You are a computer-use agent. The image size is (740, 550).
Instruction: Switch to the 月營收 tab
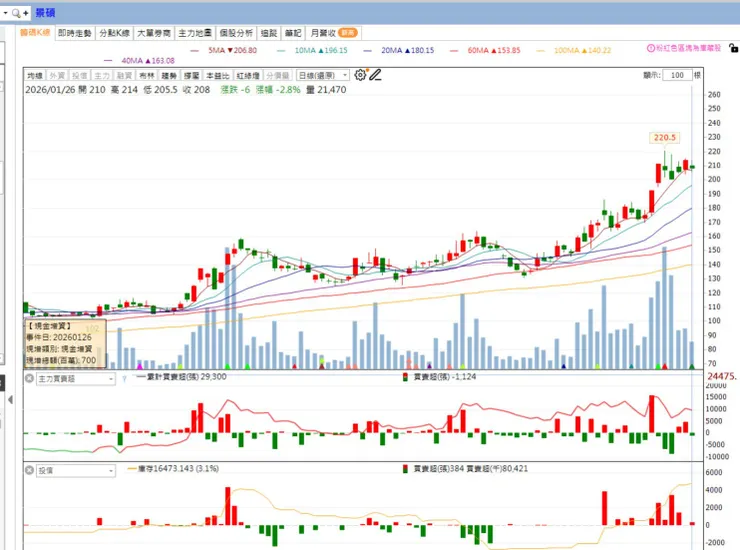(334, 33)
